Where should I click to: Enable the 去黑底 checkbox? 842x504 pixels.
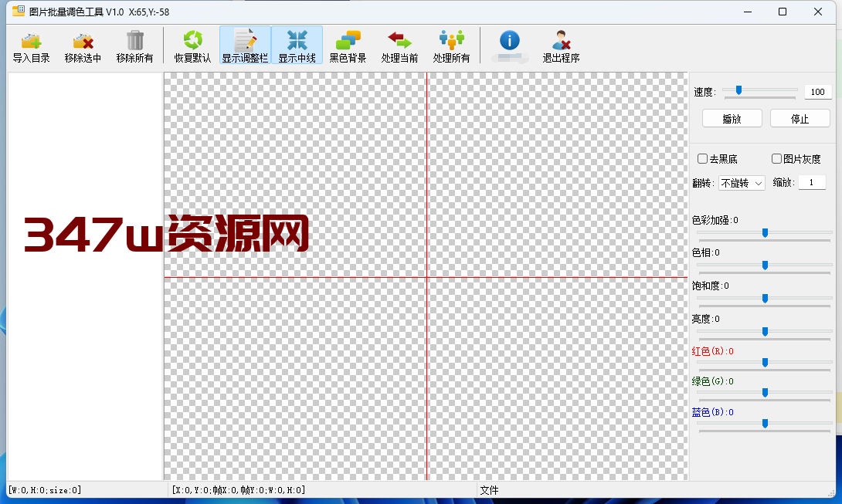(702, 158)
